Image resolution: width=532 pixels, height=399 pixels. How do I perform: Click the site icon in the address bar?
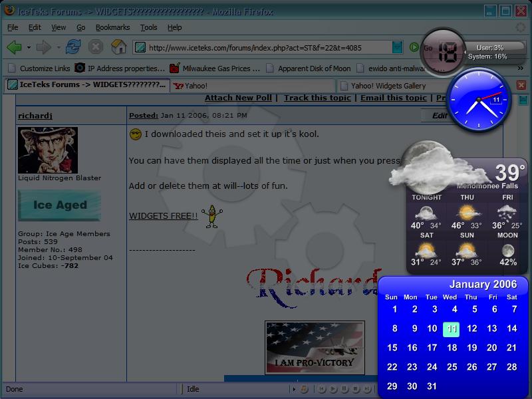[140, 47]
